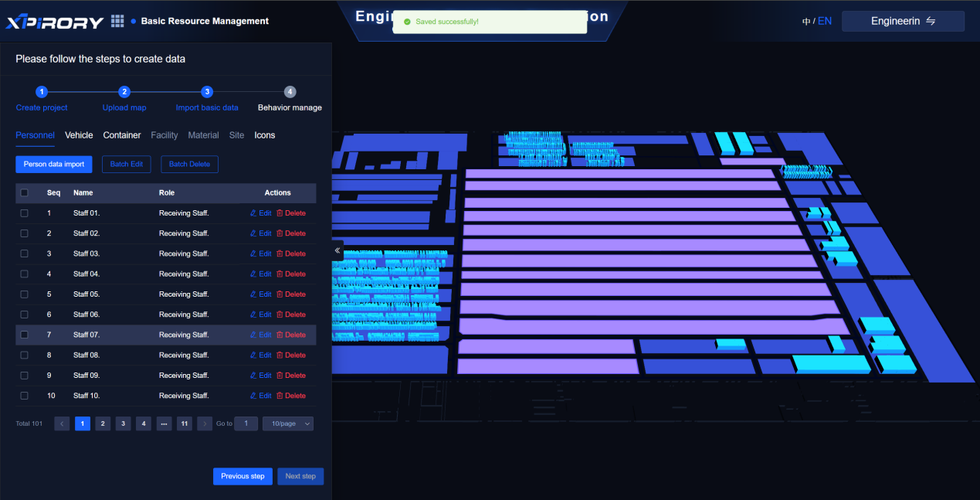
Task: Click the Go to page input field
Action: 246,423
